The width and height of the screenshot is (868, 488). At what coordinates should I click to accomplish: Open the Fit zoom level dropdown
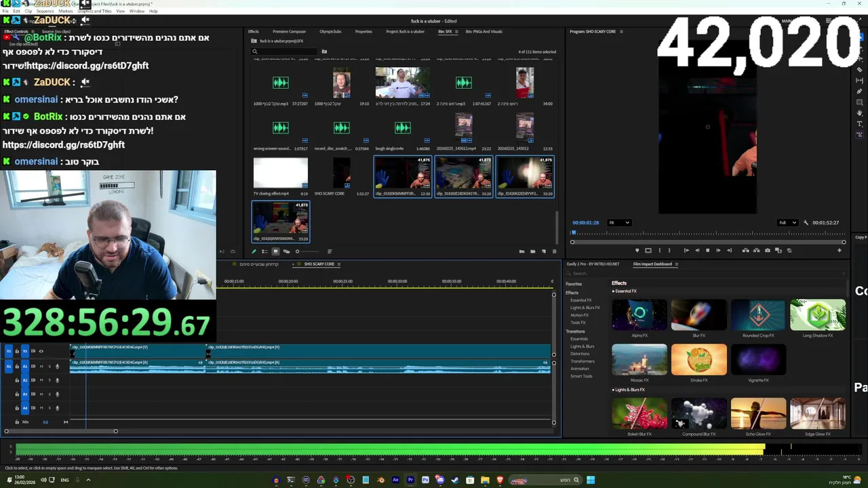pos(619,222)
